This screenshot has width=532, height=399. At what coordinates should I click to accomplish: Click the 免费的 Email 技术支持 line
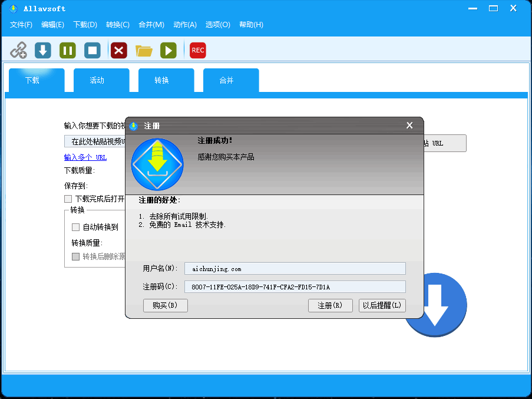(182, 225)
